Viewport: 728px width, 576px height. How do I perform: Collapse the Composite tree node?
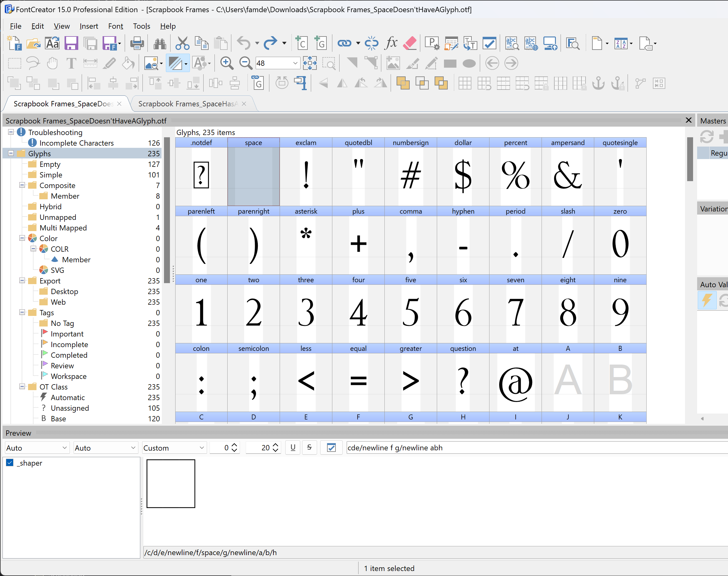point(22,185)
